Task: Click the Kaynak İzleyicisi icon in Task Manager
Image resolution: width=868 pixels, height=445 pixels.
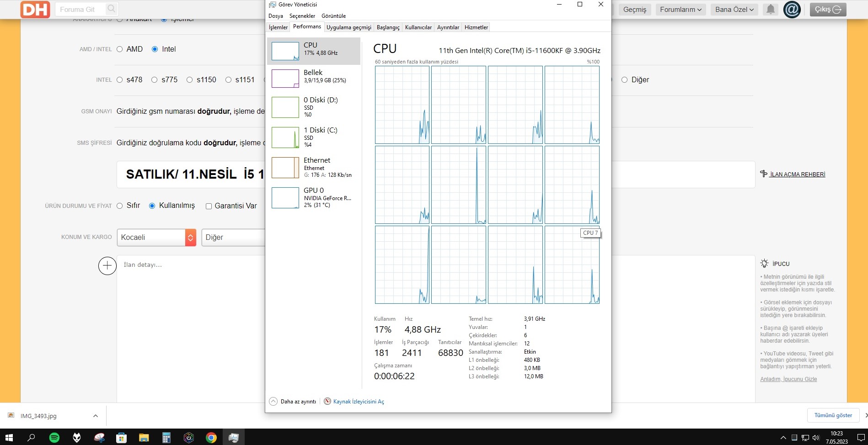Action: click(327, 401)
